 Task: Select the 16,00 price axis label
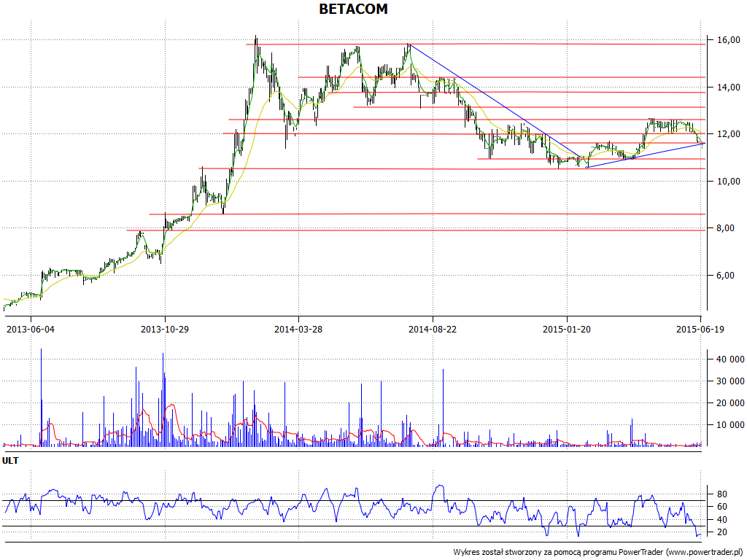[x=729, y=40]
